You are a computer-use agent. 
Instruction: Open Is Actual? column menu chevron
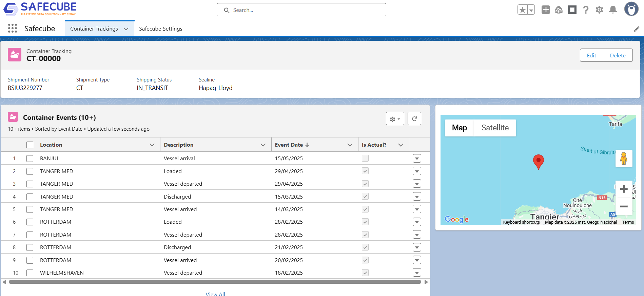click(401, 145)
